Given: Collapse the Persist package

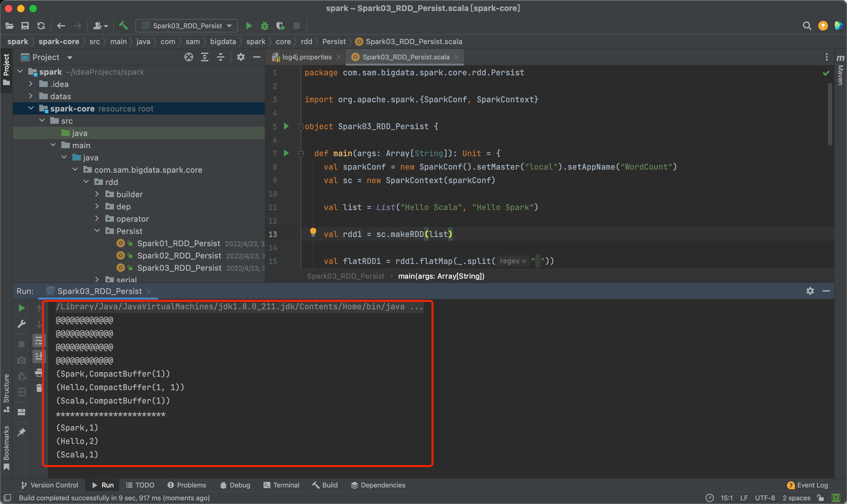Looking at the screenshot, I should [97, 231].
